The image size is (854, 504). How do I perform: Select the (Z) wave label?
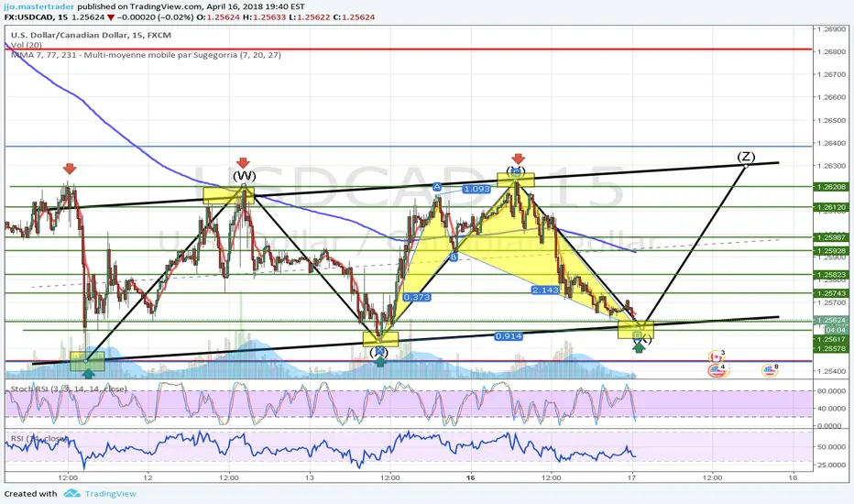pyautogui.click(x=746, y=157)
